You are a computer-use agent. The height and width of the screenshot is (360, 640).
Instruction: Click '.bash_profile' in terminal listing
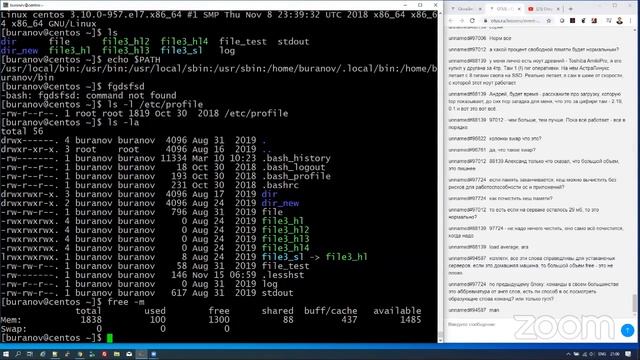[x=296, y=176]
